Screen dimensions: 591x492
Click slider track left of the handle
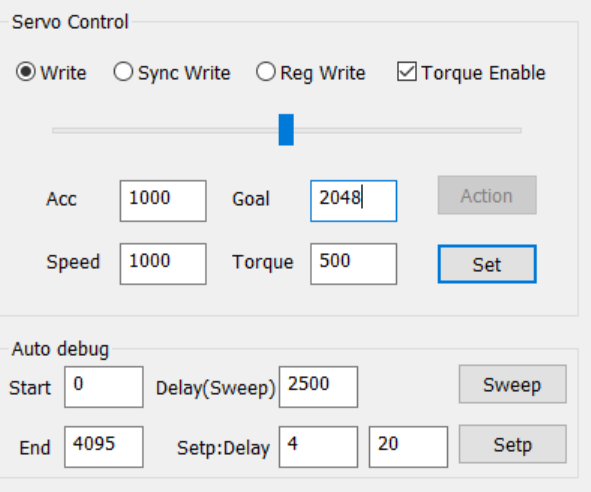click(x=165, y=130)
